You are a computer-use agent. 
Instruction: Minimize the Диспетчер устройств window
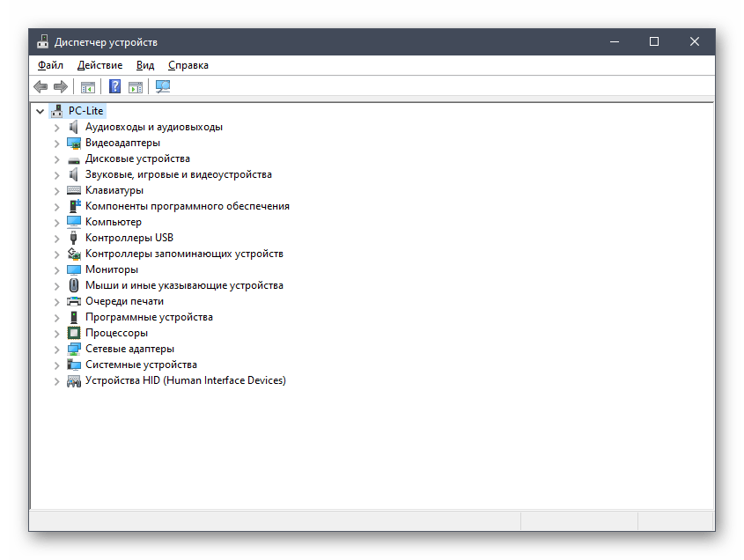click(x=615, y=41)
